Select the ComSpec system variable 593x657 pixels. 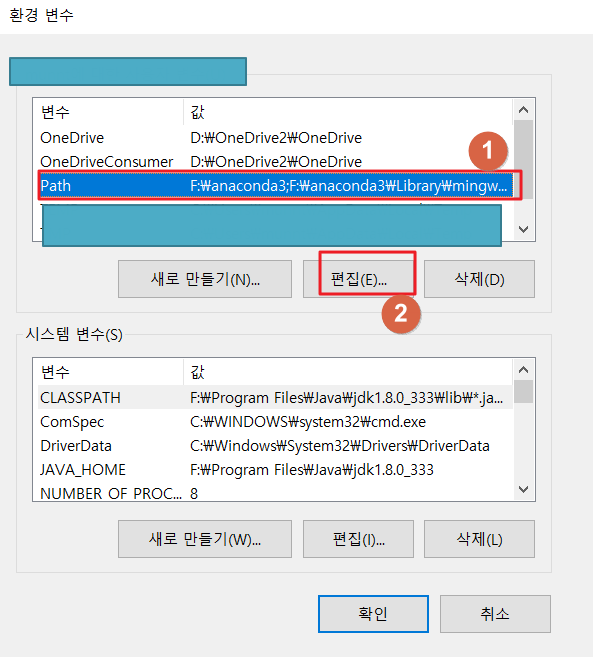pyautogui.click(x=275, y=422)
